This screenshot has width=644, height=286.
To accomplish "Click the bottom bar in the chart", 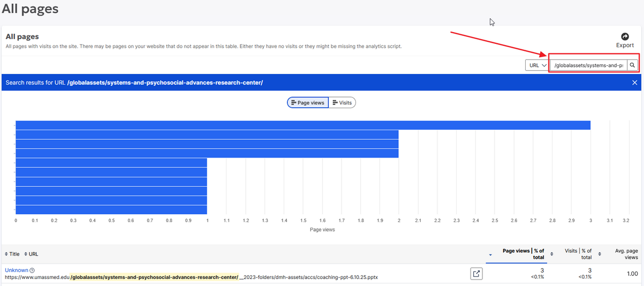I will 111,209.
